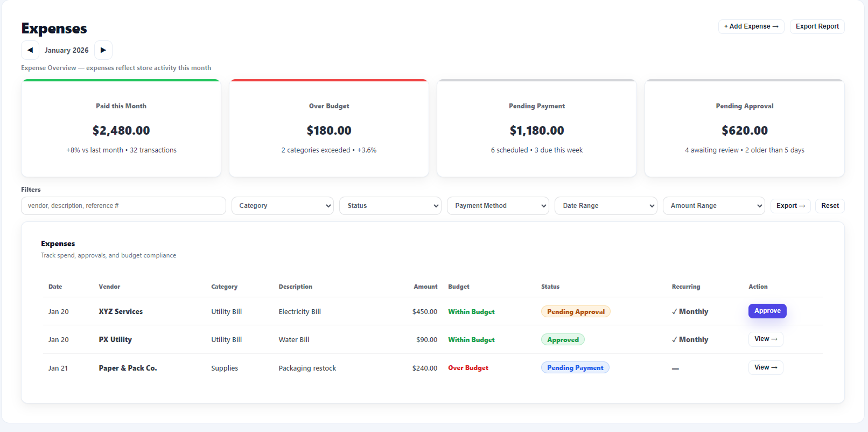Approve the XYZ Services expense
This screenshot has height=432, width=868.
point(767,311)
